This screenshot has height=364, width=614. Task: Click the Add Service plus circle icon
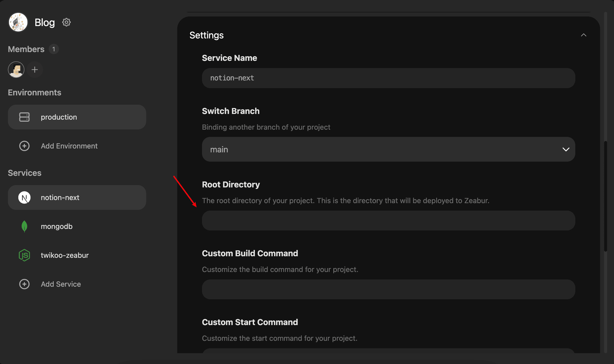(24, 284)
